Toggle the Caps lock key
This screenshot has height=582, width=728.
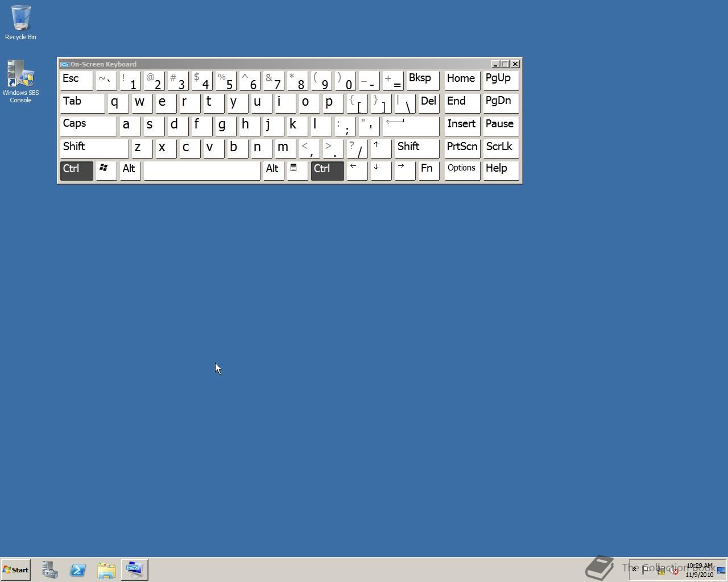pos(88,126)
